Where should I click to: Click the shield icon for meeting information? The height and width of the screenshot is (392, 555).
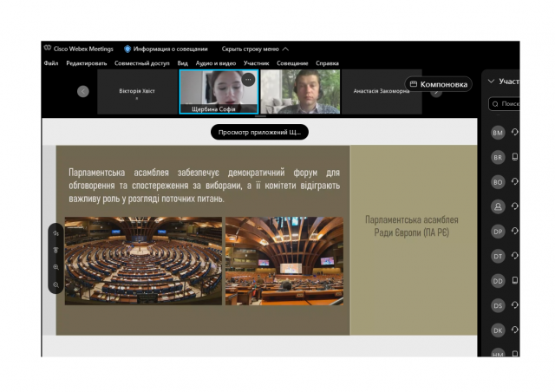click(127, 49)
